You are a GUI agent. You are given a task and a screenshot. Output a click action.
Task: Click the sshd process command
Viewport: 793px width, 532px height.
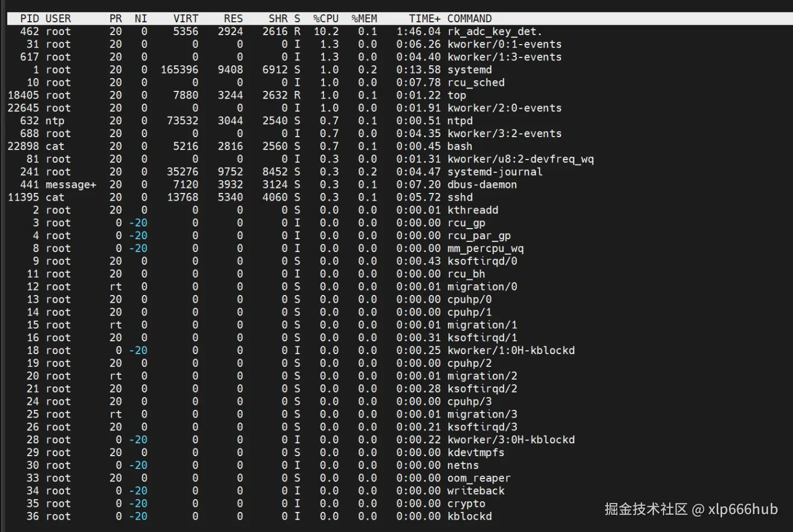(x=460, y=197)
